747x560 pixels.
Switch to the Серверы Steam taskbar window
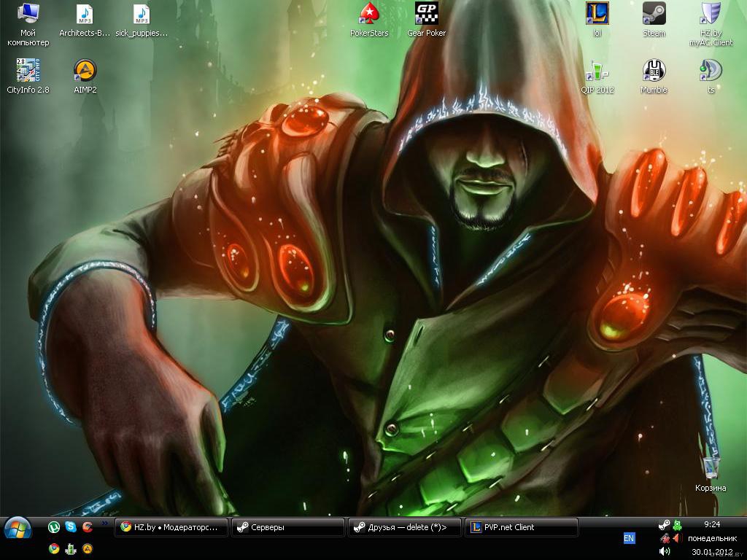[288, 527]
